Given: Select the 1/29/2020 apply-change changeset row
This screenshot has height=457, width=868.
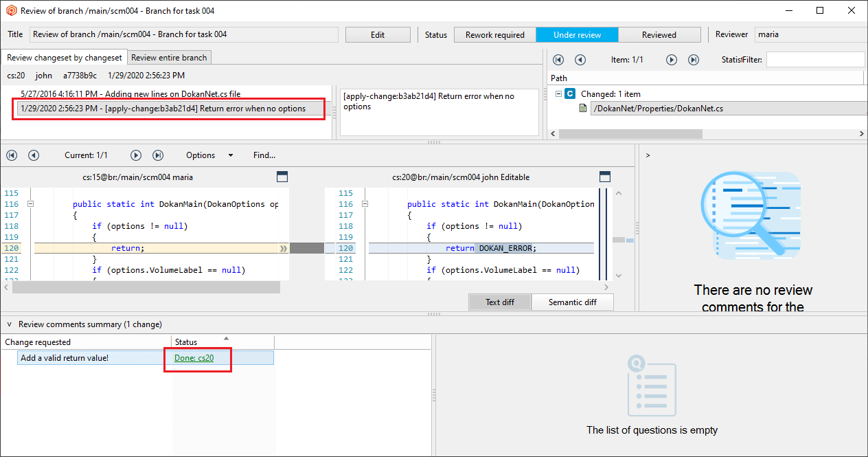Looking at the screenshot, I should (x=172, y=108).
